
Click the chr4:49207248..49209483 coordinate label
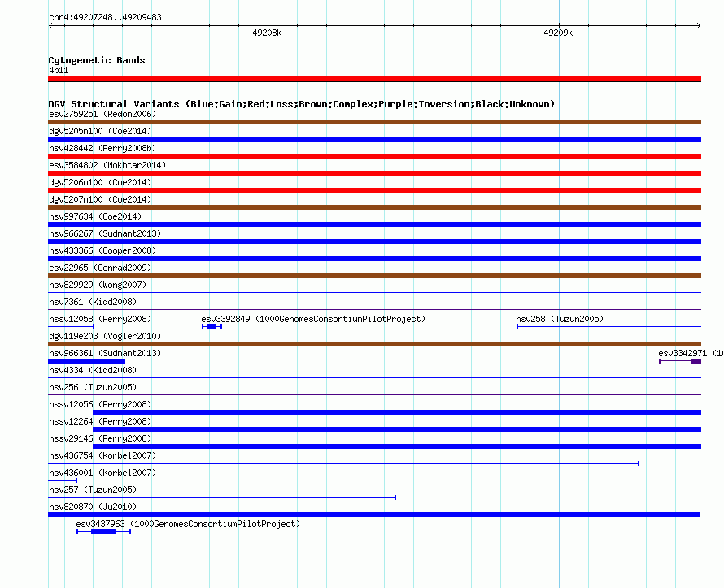pos(105,17)
